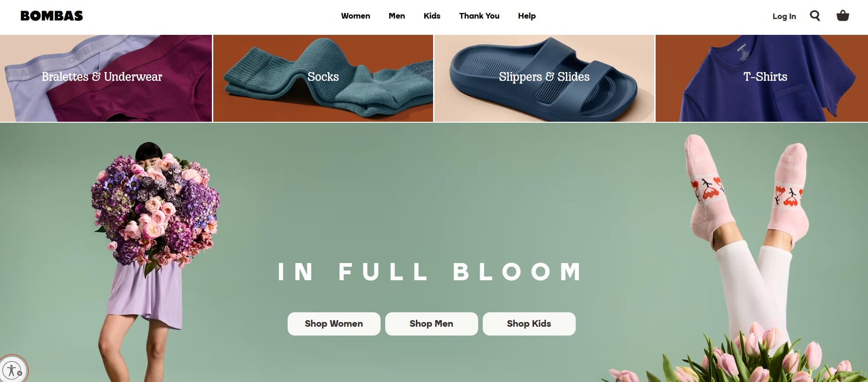Click the Shop Women button
This screenshot has height=382, width=868.
click(334, 323)
